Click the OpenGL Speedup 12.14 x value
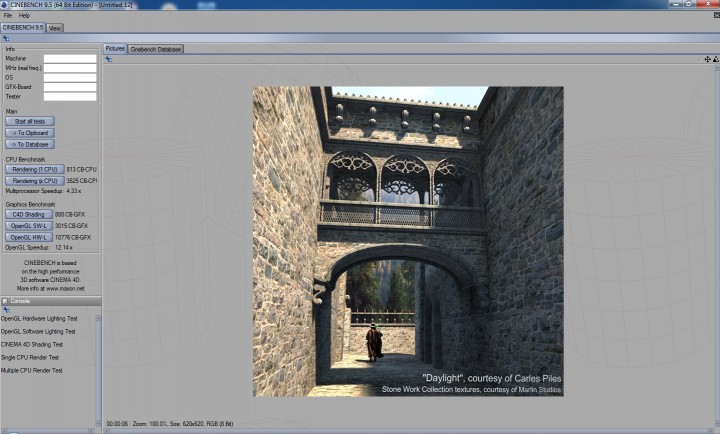The width and height of the screenshot is (720, 434). (63, 248)
